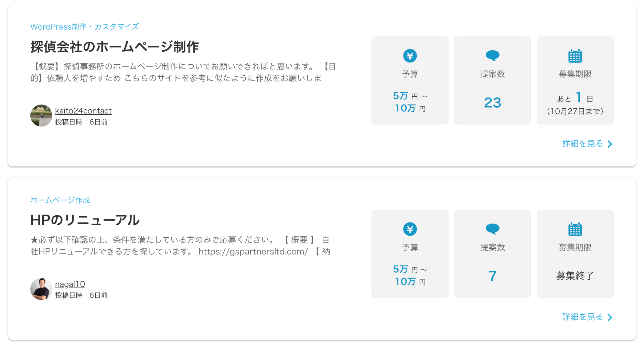Screen dimensions: 644x346
Task: Click calendar deadline icon in first card
Action: coord(575,56)
